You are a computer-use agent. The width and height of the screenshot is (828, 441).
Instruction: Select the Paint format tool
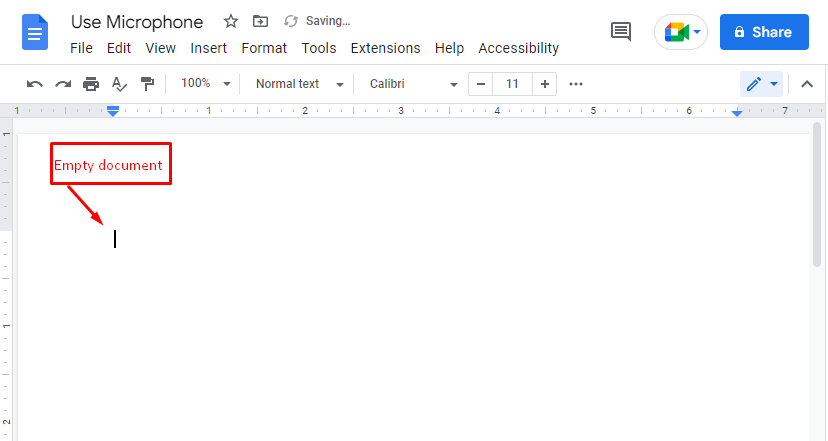(147, 84)
